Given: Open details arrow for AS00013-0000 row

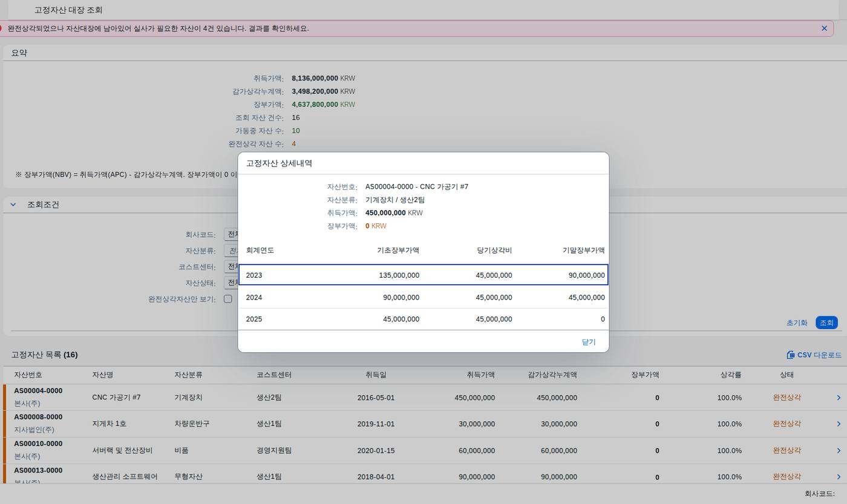Looking at the screenshot, I should tap(839, 477).
